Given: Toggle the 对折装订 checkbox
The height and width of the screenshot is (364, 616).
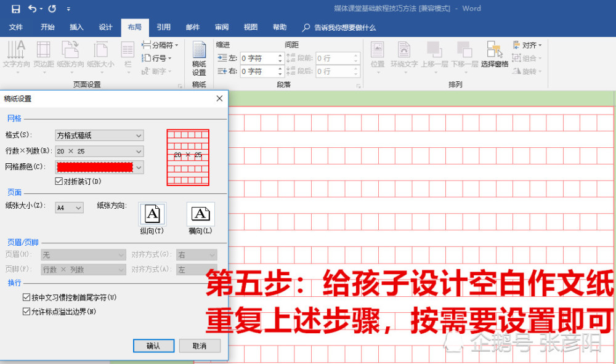Looking at the screenshot, I should click(x=59, y=181).
